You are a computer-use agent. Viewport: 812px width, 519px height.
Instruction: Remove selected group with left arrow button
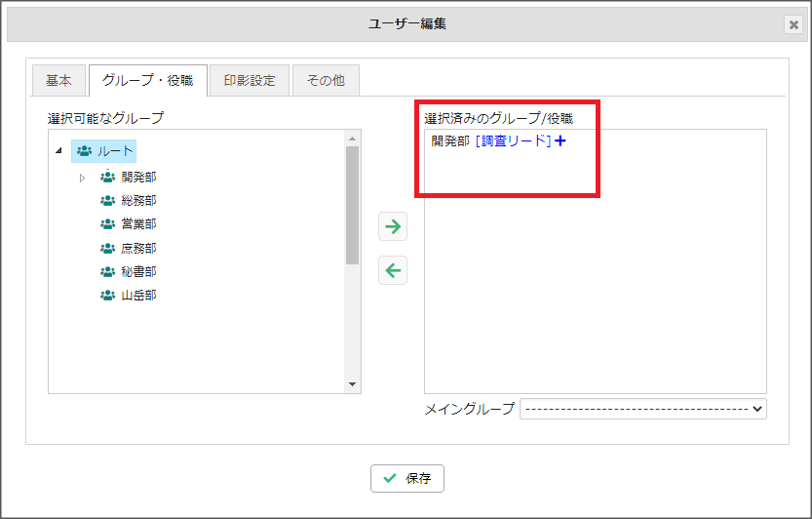393,270
